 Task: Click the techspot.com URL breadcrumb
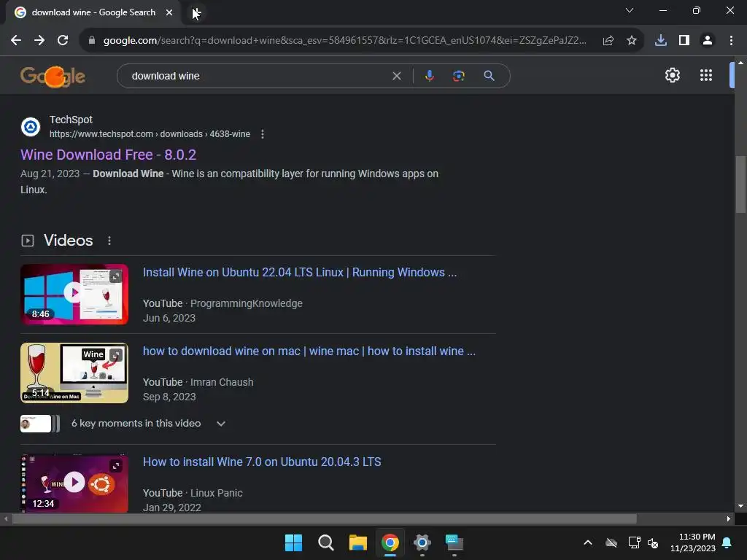[x=150, y=134]
